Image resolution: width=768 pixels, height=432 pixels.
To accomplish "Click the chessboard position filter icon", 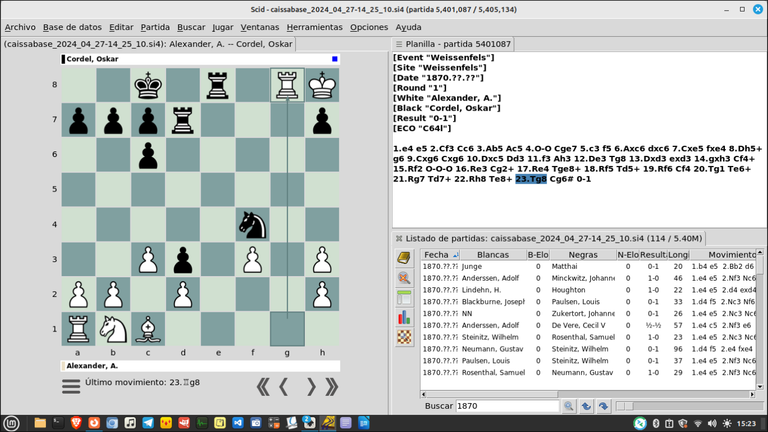I will [x=404, y=337].
